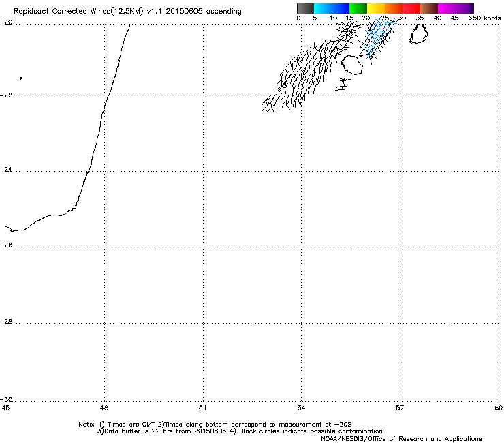Click the '51' longitude axis label
The height and width of the screenshot is (443, 504).
pos(202,408)
